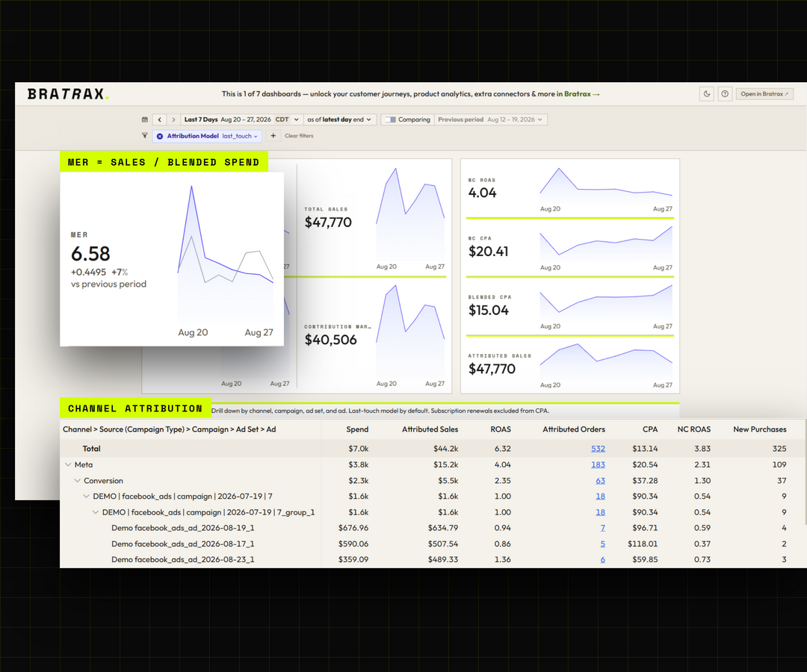Add a new filter with plus button

273,136
